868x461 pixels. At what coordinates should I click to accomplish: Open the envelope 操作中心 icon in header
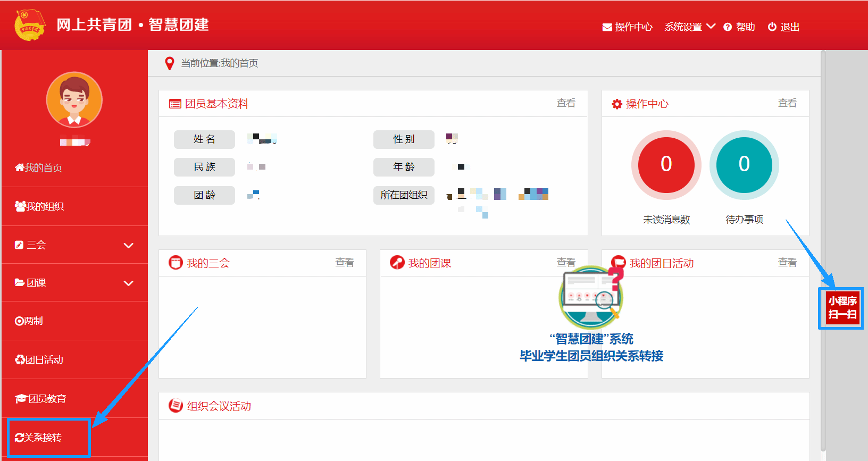point(607,27)
